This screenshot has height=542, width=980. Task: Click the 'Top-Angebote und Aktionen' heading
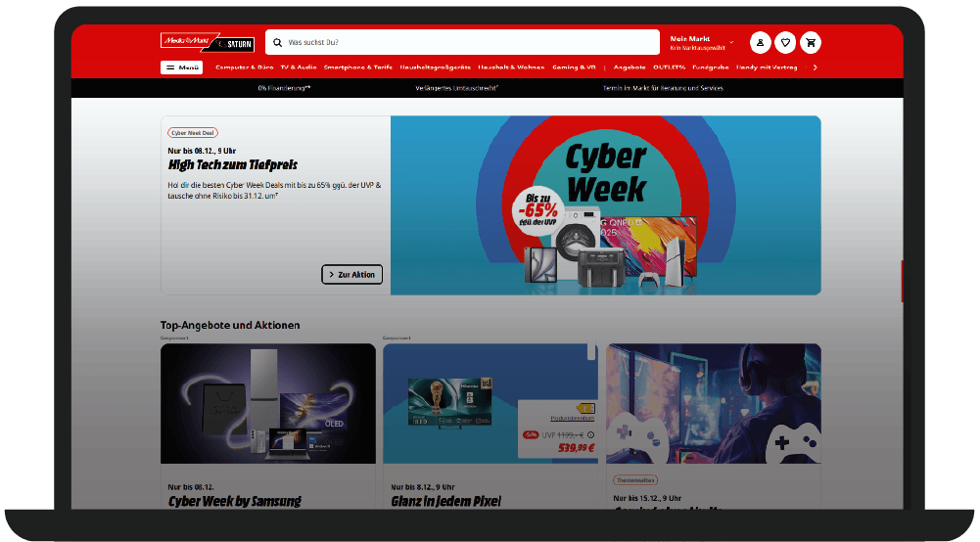(x=230, y=326)
